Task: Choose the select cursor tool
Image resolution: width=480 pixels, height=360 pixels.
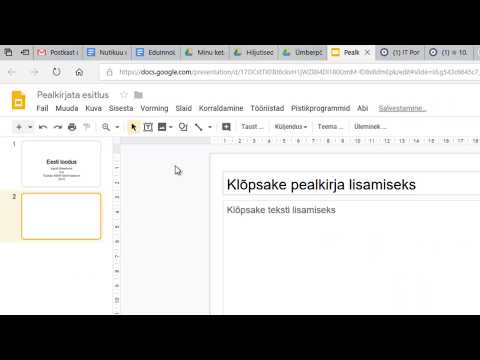Action: pyautogui.click(x=133, y=127)
